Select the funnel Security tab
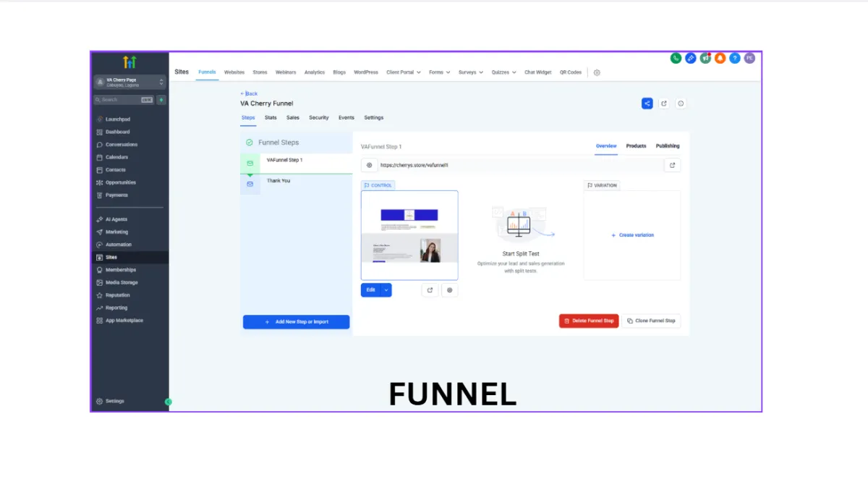The height and width of the screenshot is (482, 868). 319,117
